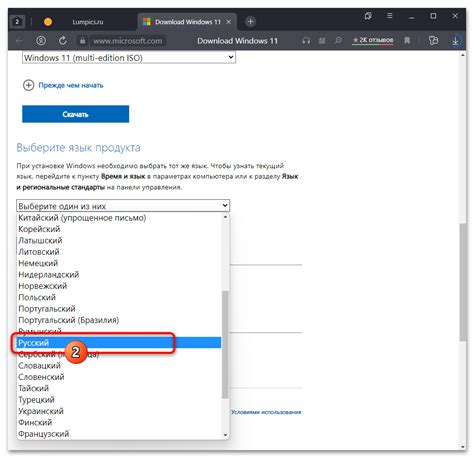The height and width of the screenshot is (458, 474).
Task: Click the blue Скачать button
Action: (76, 114)
